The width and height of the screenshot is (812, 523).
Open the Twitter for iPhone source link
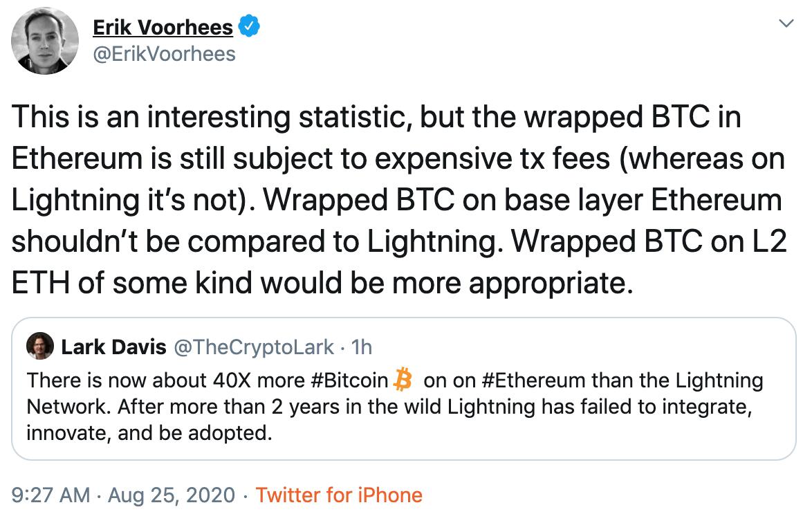(339, 495)
